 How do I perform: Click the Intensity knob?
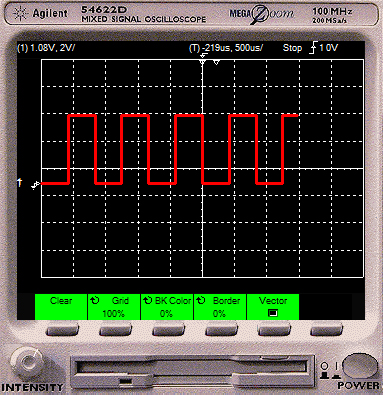pos(27,363)
